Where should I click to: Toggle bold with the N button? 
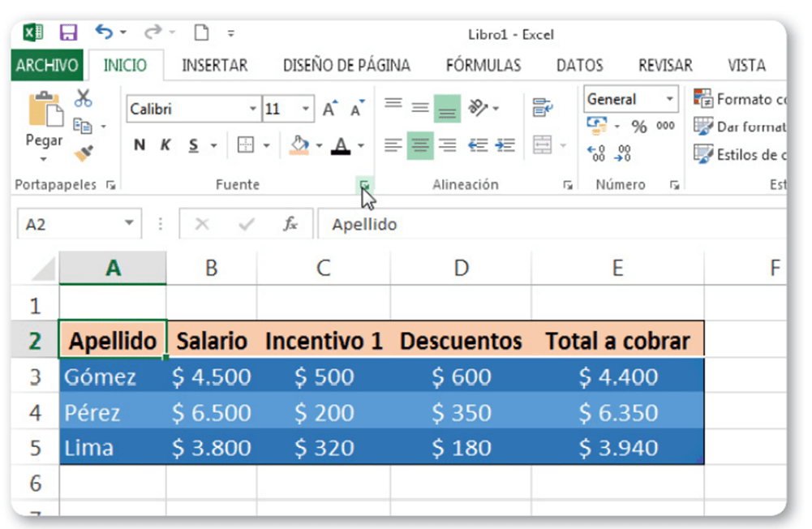tap(140, 144)
